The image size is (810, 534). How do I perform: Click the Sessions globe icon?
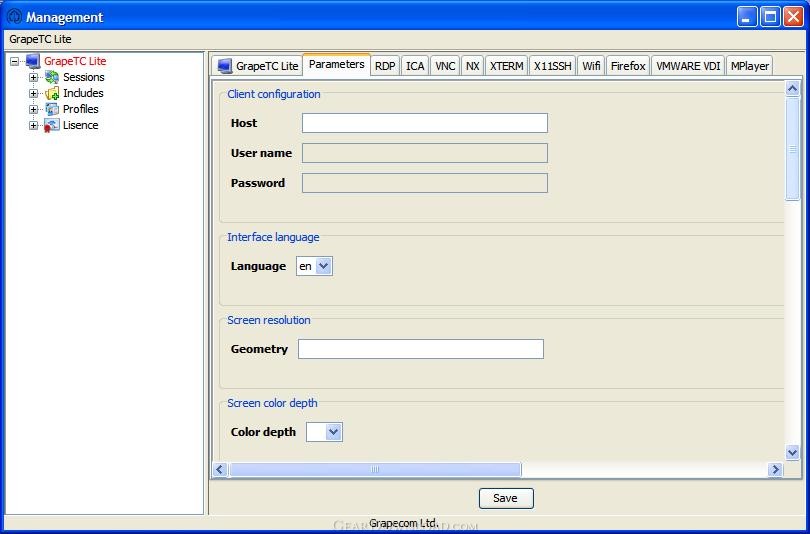pyautogui.click(x=52, y=77)
